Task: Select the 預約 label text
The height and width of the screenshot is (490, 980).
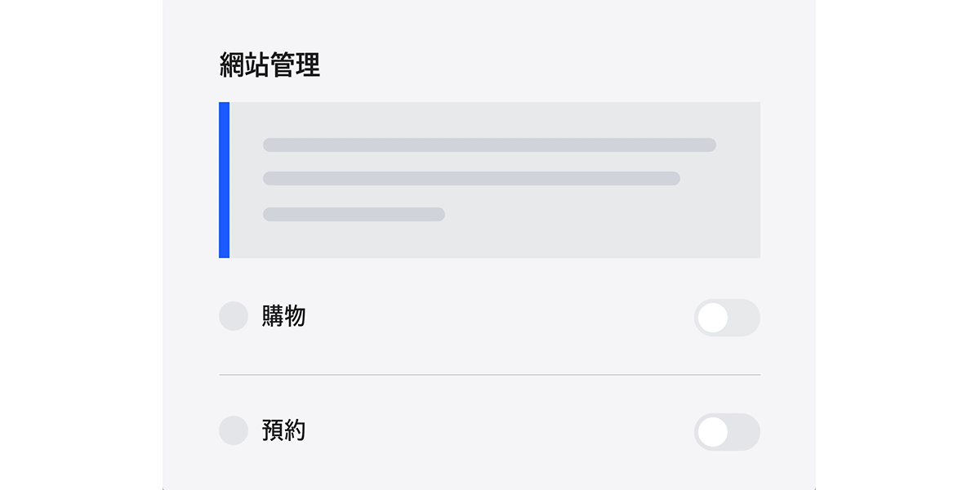Action: [x=283, y=430]
